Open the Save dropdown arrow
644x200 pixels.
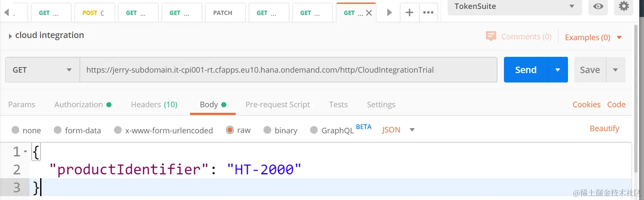[x=615, y=70]
